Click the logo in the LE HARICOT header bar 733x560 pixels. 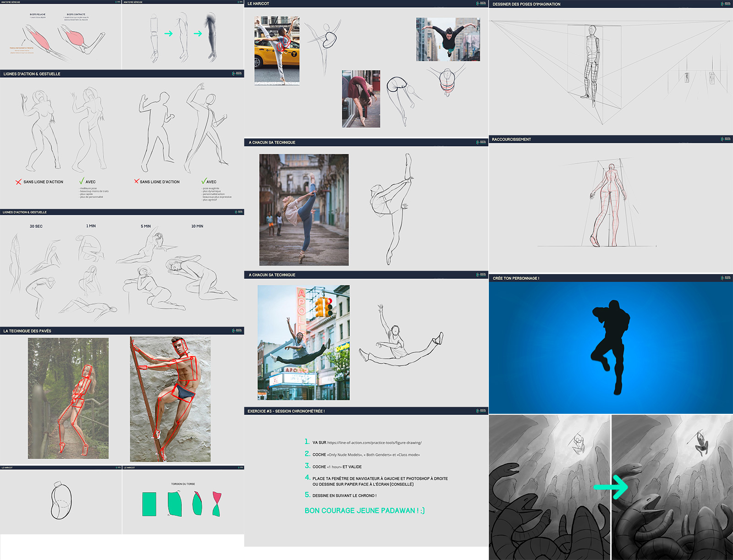pos(481,3)
